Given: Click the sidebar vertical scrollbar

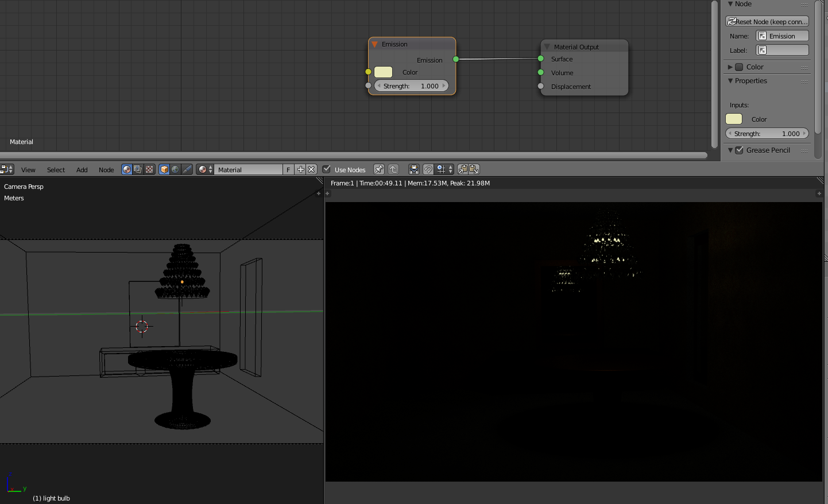Looking at the screenshot, I should pos(818,67).
